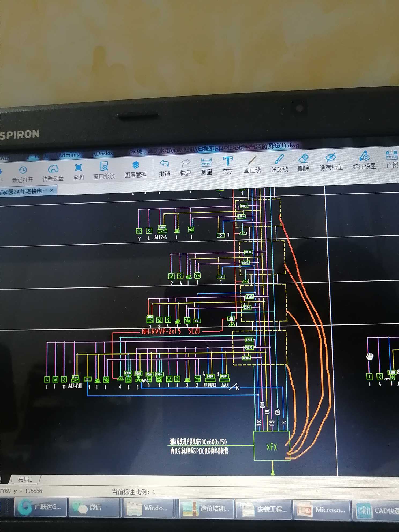Open 快看云盘 cloud drive
This screenshot has height=532, width=399.
(53, 173)
